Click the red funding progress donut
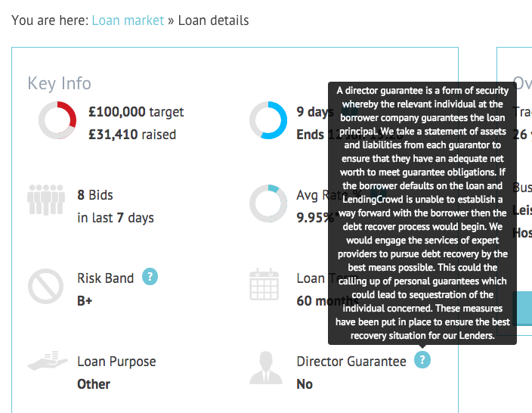The width and height of the screenshot is (532, 413). click(x=57, y=120)
